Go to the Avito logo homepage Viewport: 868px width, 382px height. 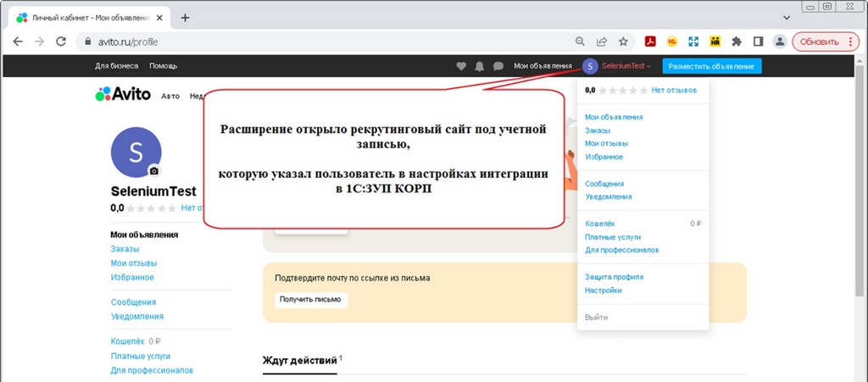[123, 94]
